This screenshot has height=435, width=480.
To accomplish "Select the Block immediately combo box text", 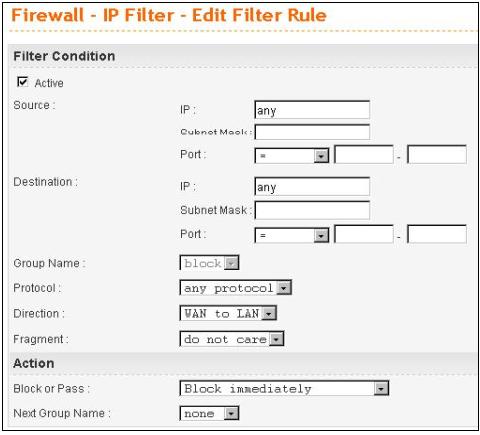I will tap(248, 389).
